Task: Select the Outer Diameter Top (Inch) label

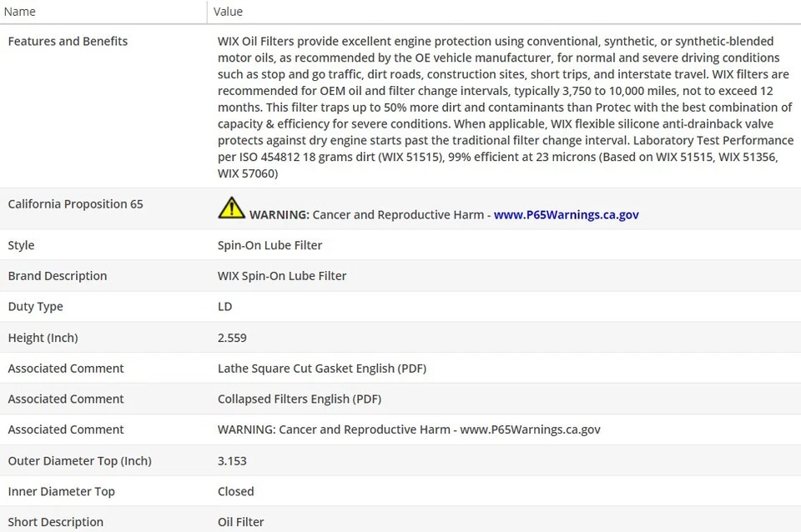Action: 79,461
